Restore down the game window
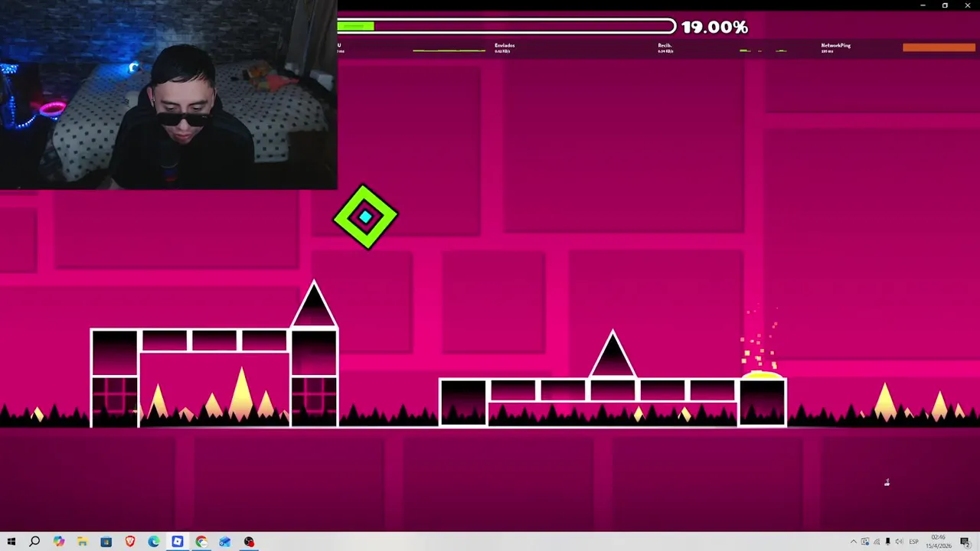Viewport: 980px width, 551px height. tap(945, 5)
